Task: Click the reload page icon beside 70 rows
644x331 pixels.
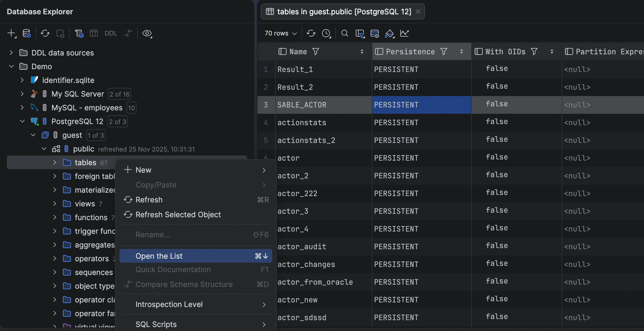Action: 311,33
